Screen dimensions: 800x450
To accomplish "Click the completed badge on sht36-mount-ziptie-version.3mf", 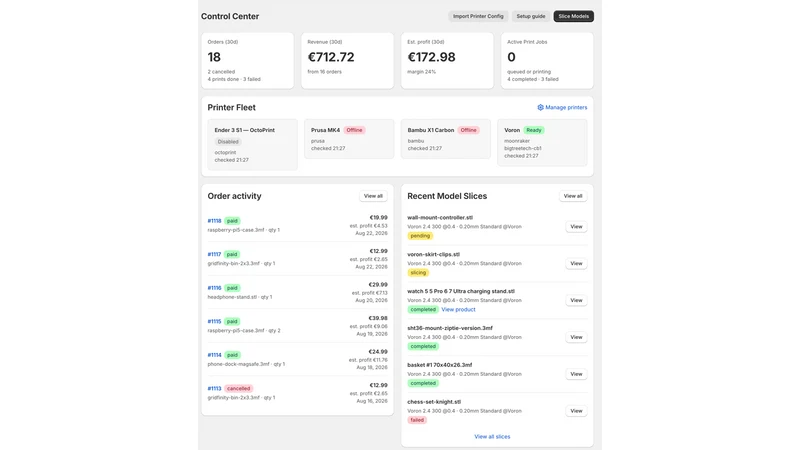I will click(423, 346).
